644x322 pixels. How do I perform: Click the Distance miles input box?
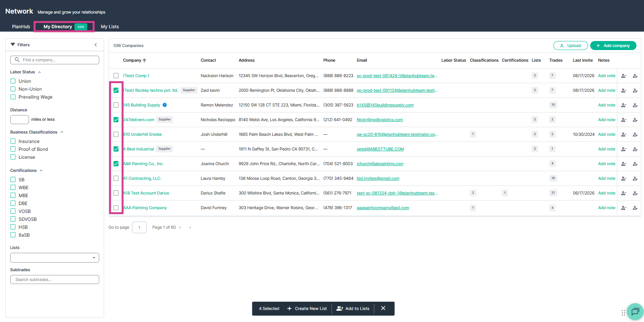point(20,120)
